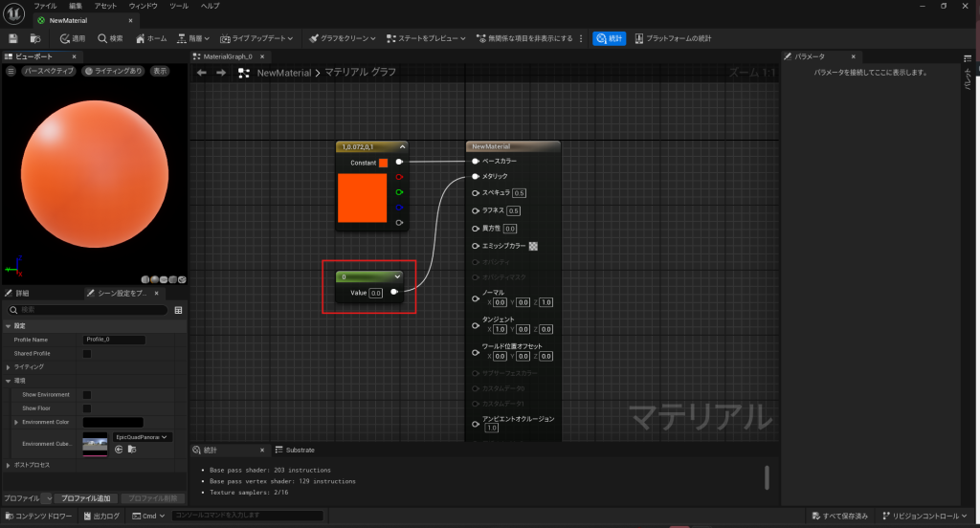Viewport: 980px width, 528px height.
Task: Open the details panel table-view settings icon
Action: [x=178, y=310]
